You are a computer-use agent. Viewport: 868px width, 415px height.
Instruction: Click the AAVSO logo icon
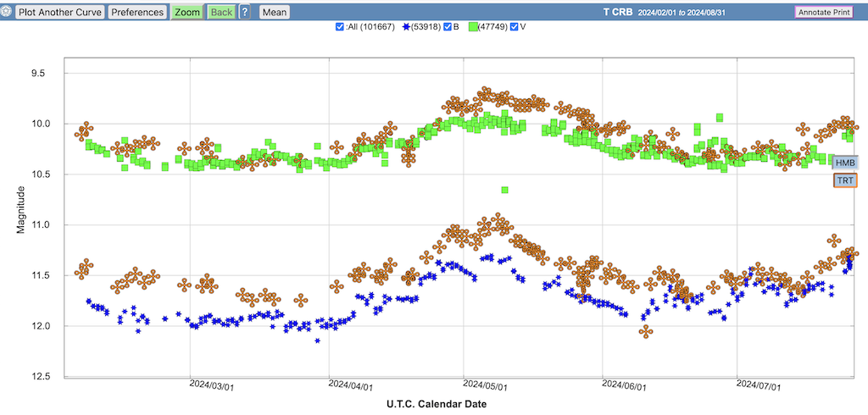pos(7,12)
